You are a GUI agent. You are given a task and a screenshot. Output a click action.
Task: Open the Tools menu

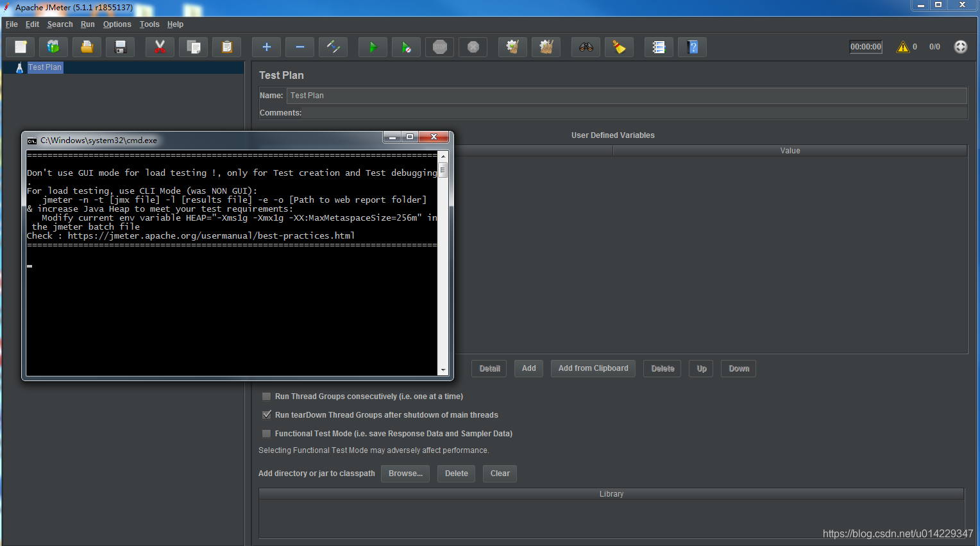pyautogui.click(x=149, y=24)
